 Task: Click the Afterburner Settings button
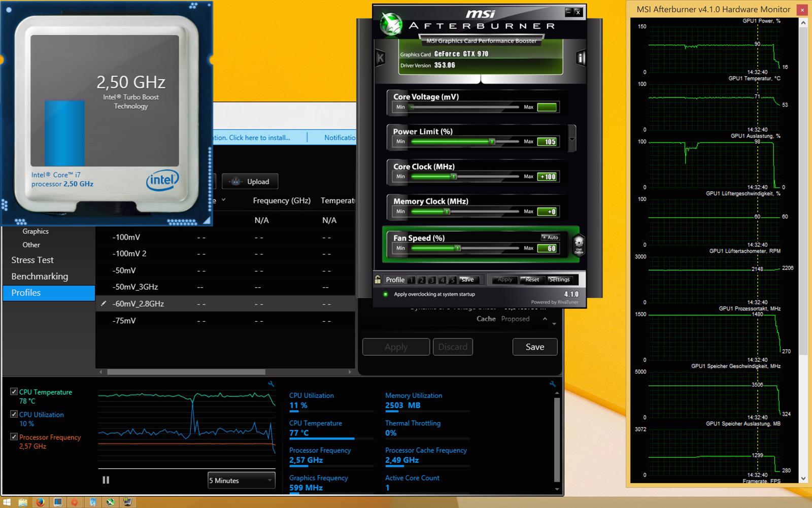click(x=559, y=280)
